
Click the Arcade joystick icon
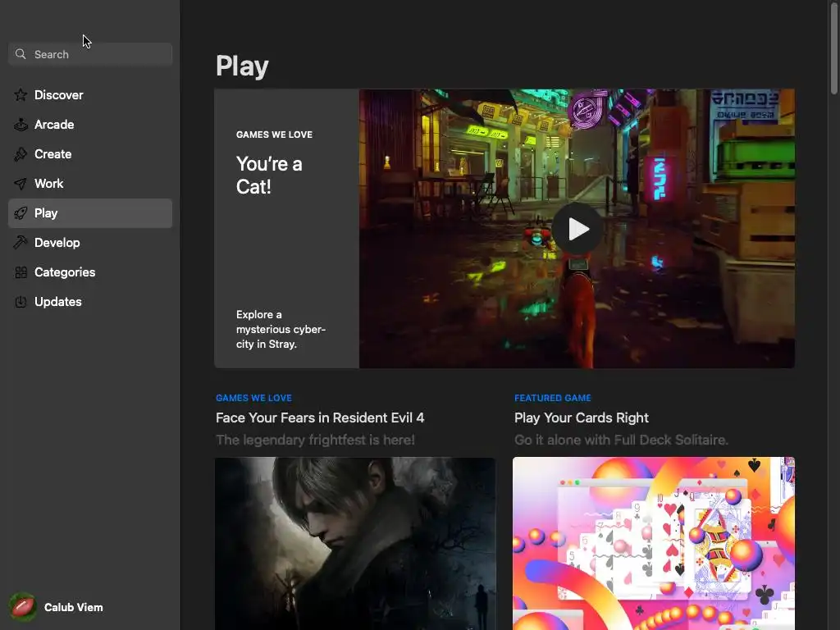(21, 125)
